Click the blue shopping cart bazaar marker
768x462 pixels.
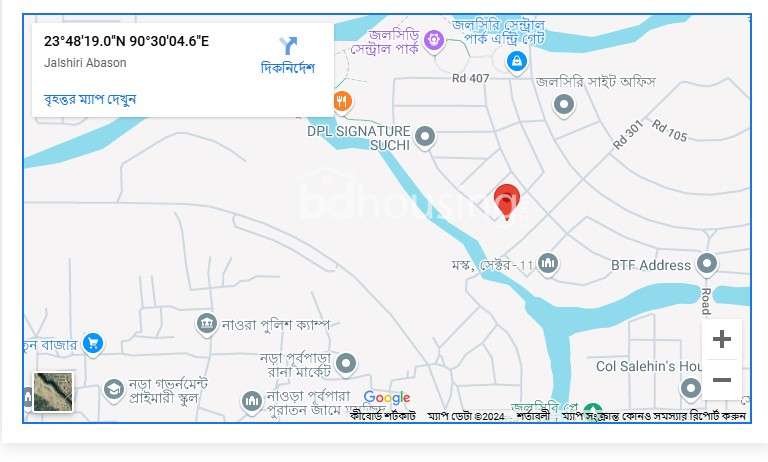[93, 344]
